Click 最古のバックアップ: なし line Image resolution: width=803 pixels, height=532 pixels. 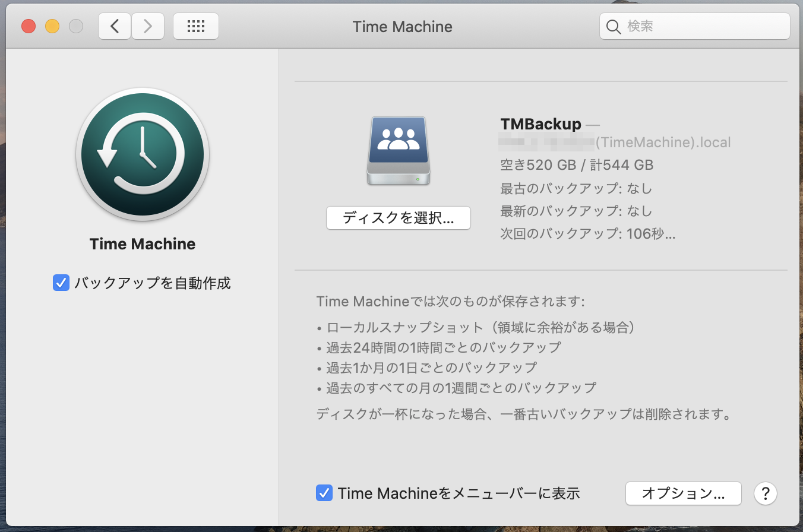576,189
